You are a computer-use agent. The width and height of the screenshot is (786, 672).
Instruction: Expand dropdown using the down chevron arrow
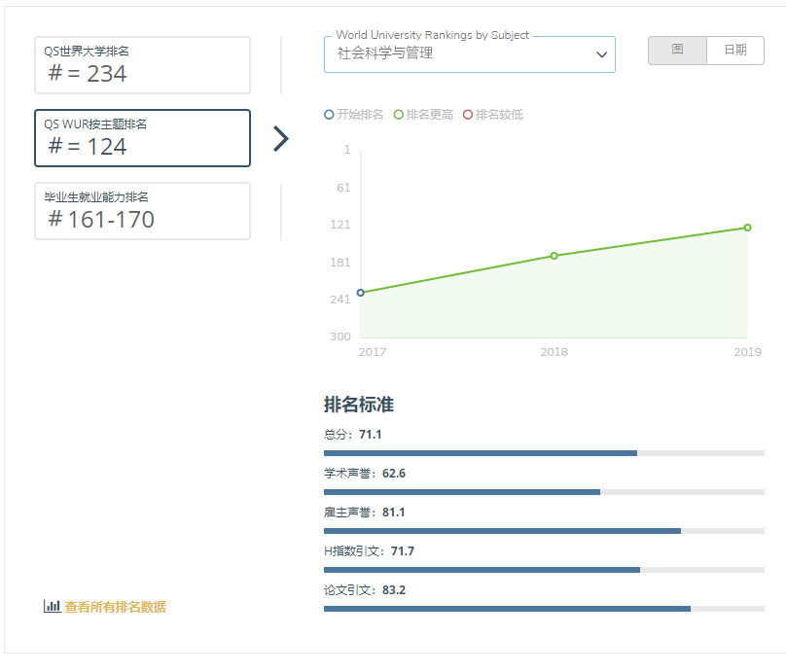pyautogui.click(x=601, y=55)
